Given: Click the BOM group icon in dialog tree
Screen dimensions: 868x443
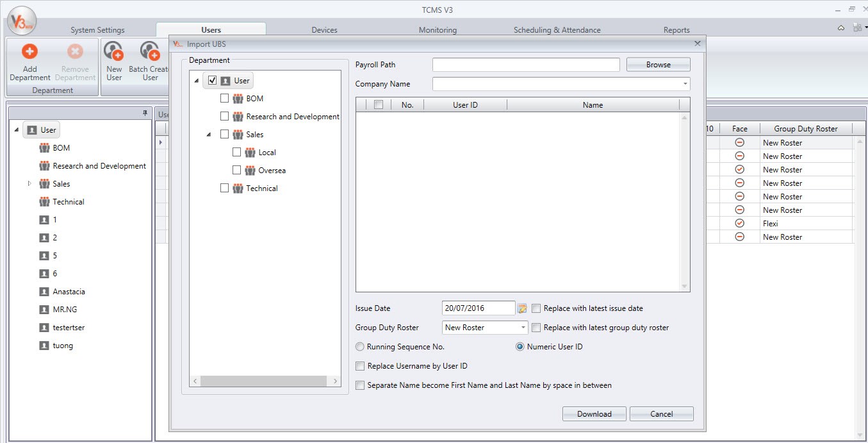Looking at the screenshot, I should click(238, 99).
